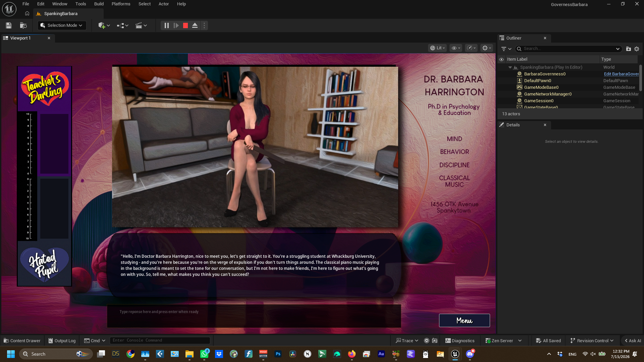This screenshot has height=362, width=644.
Task: Open Adobe Audition from the taskbar
Action: click(381, 354)
